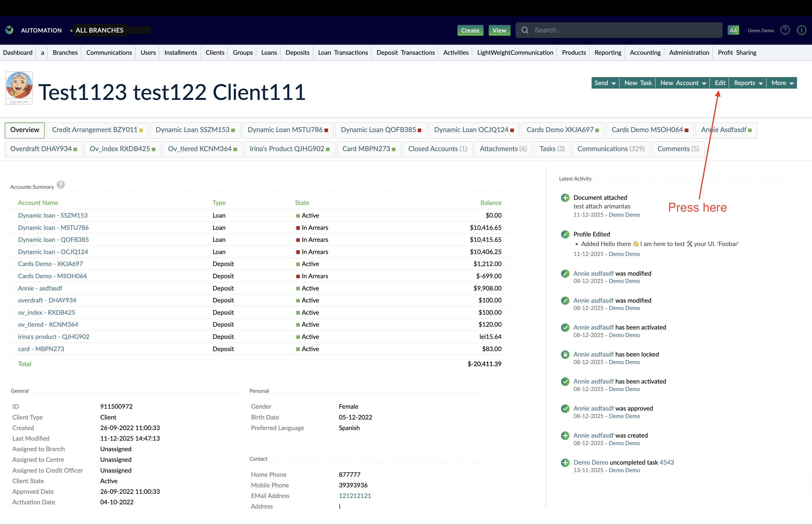This screenshot has height=525, width=812.
Task: Click the pencil icon next to Profile Edited
Action: (x=565, y=234)
